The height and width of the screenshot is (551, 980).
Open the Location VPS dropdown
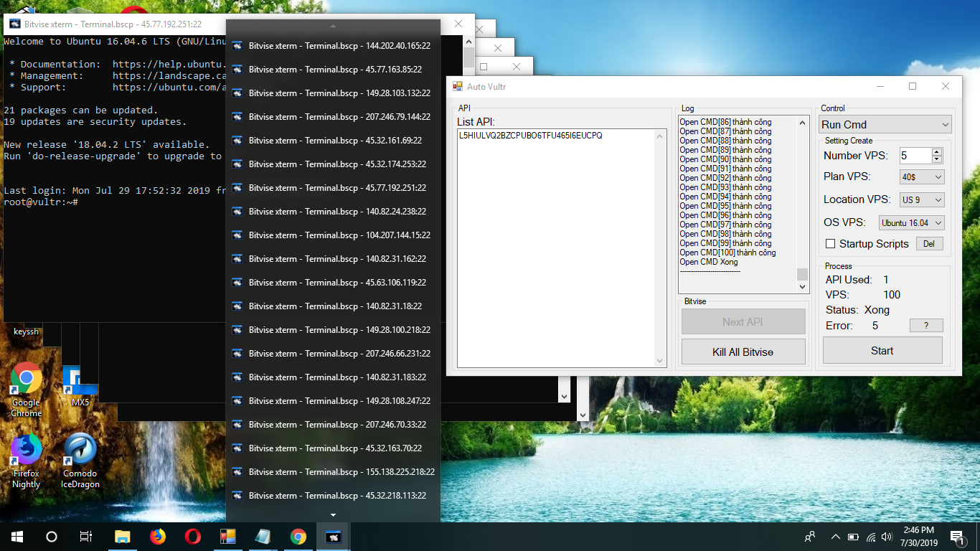(922, 200)
